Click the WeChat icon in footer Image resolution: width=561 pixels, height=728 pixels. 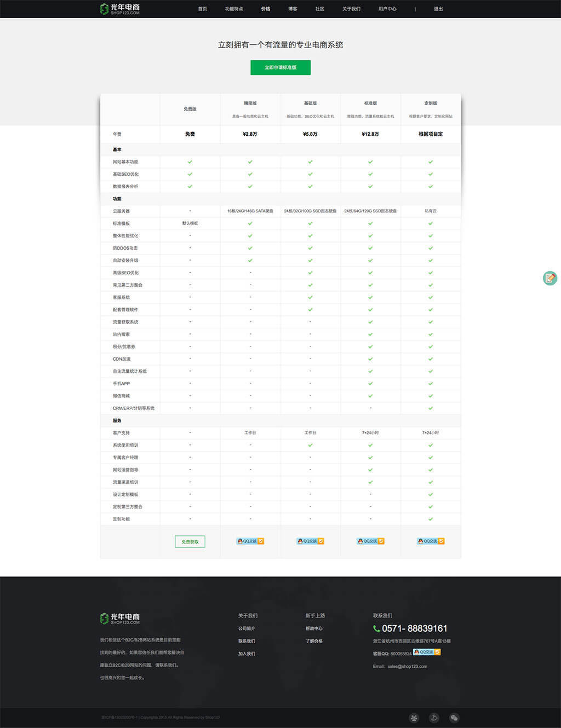click(x=454, y=718)
